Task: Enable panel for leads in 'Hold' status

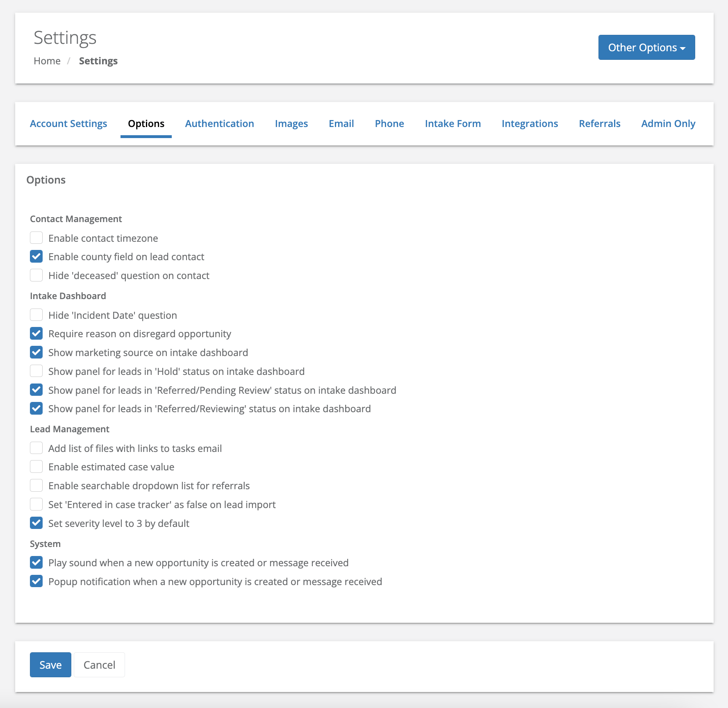Action: point(36,371)
